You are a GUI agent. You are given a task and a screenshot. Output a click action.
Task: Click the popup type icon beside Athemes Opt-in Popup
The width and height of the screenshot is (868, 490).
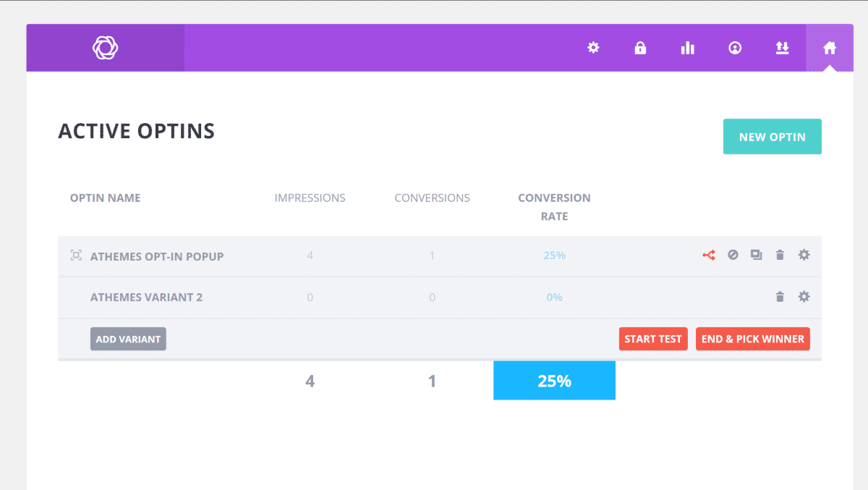pos(76,255)
